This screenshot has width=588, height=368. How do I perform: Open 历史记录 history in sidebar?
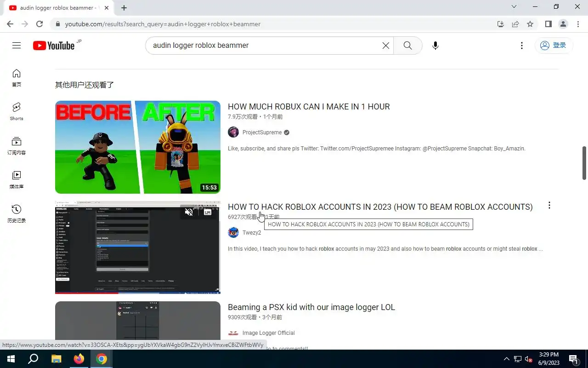click(x=17, y=214)
